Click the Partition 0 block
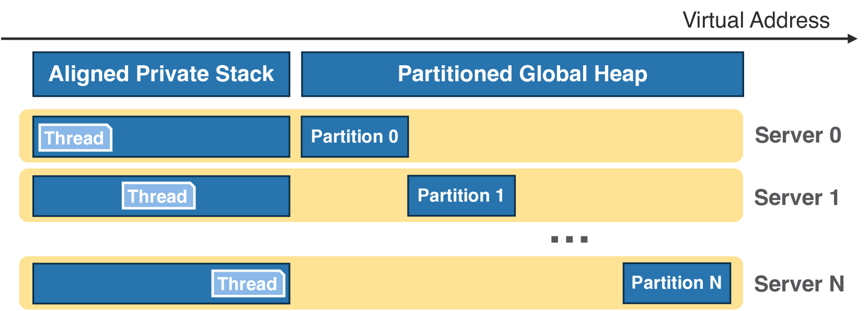This screenshot has height=311, width=868. click(x=354, y=137)
